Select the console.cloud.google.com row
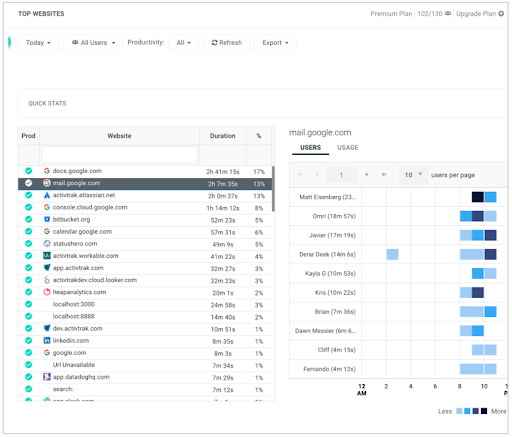Viewport: 512px width, 437px height. coord(145,207)
